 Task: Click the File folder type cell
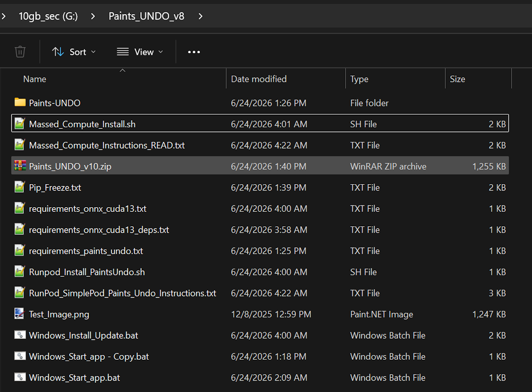[x=369, y=103]
